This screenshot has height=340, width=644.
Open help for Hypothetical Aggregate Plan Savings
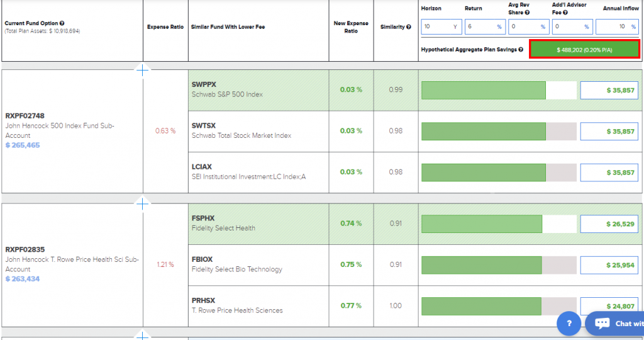521,50
